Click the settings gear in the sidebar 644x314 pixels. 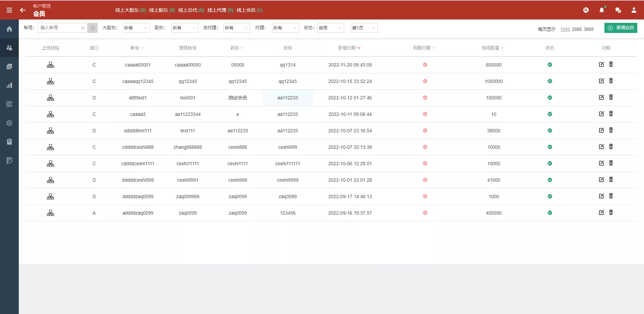pyautogui.click(x=9, y=123)
